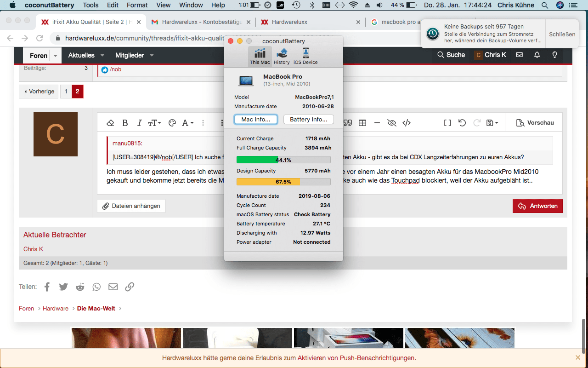Go to page 1 of the thread
The height and width of the screenshot is (368, 588).
coord(66,91)
